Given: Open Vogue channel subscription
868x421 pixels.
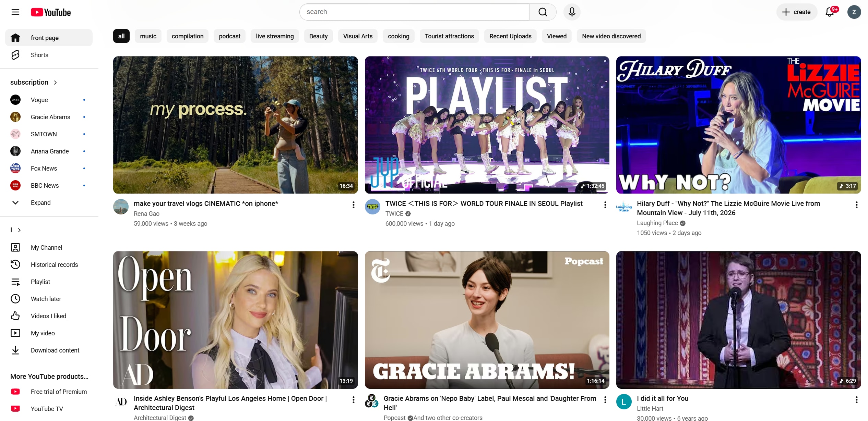Looking at the screenshot, I should [x=49, y=100].
